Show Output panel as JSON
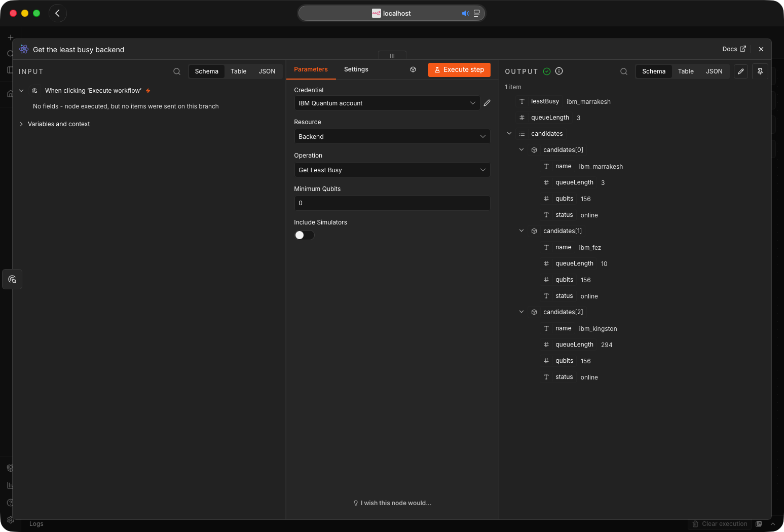Image resolution: width=784 pixels, height=532 pixels. (x=714, y=71)
